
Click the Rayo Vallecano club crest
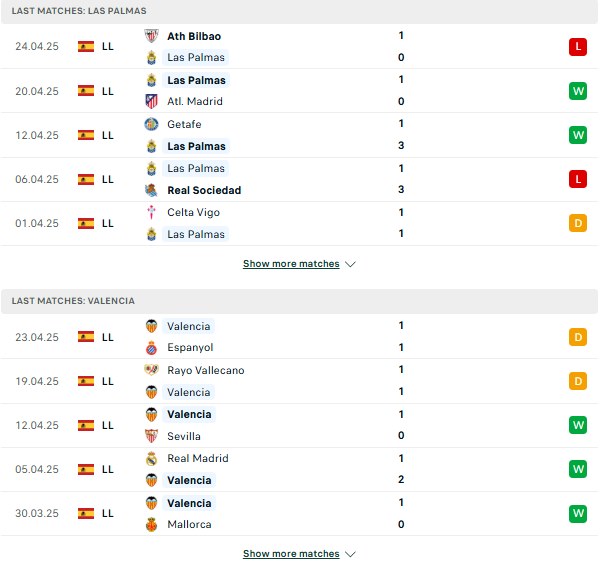tap(152, 370)
